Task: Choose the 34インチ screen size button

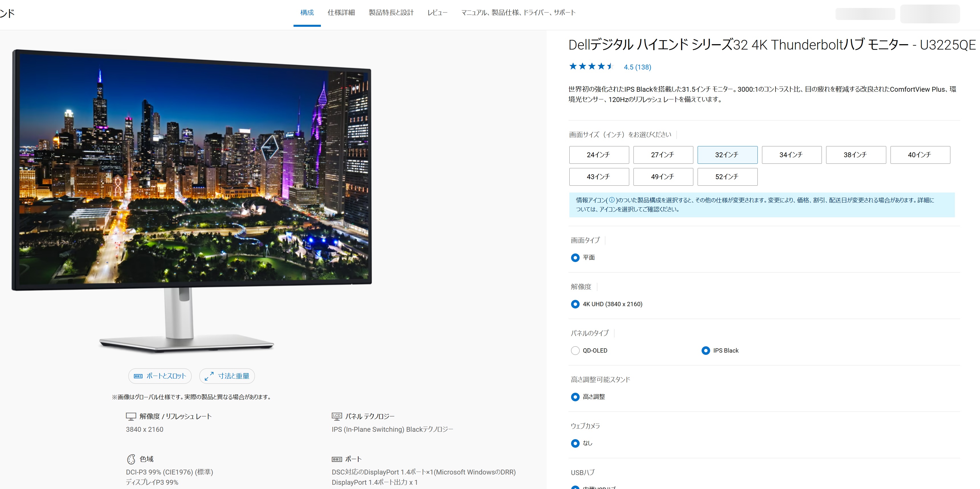Action: (792, 155)
